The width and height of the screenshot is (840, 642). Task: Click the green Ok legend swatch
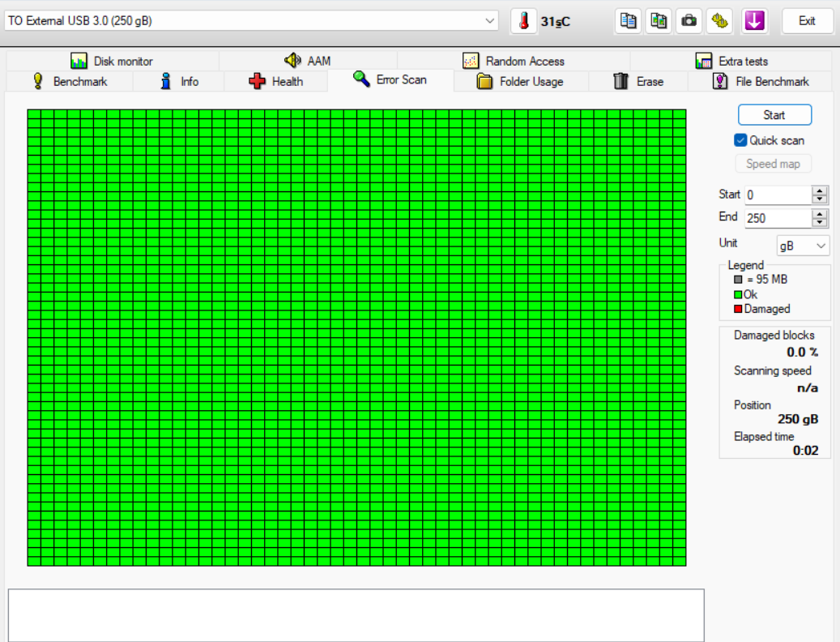[738, 294]
